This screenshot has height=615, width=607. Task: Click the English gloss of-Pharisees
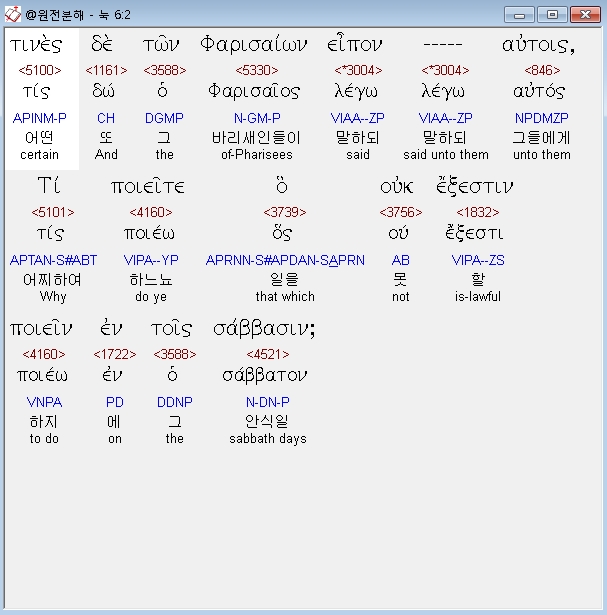[257, 155]
